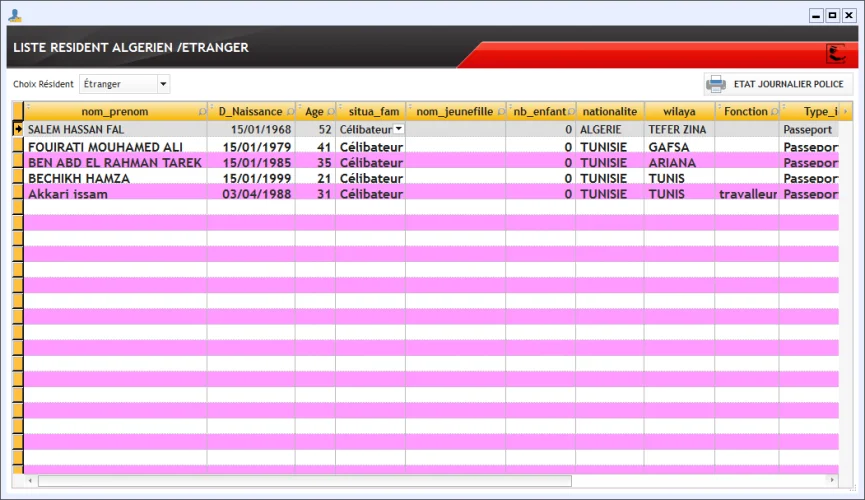
Task: Open the Choix Résident dropdown
Action: click(x=163, y=84)
